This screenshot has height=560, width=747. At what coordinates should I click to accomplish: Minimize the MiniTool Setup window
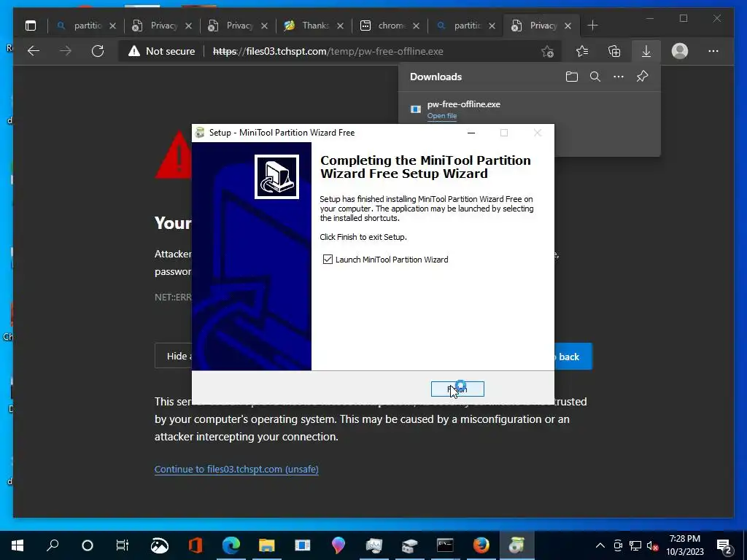(x=471, y=133)
